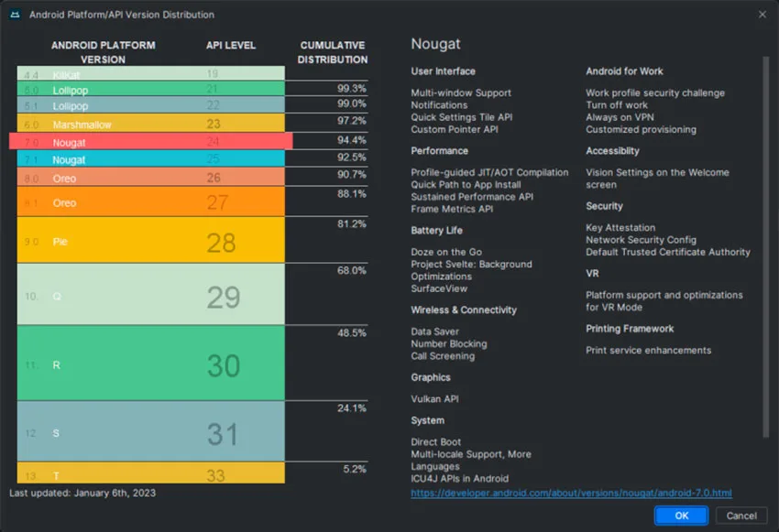
Task: Select the highlighted Nougat 7.0 row
Action: [151, 141]
